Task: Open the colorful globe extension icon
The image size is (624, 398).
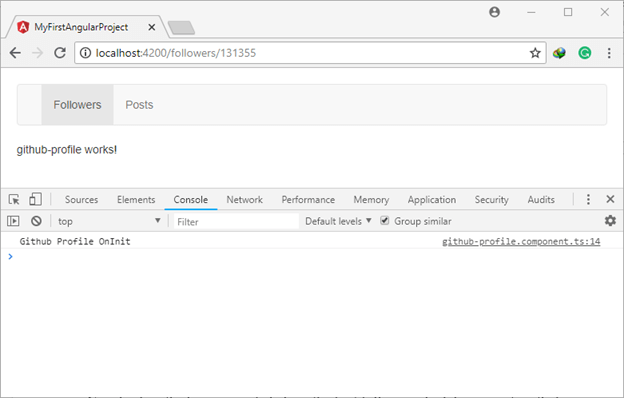Action: coord(559,53)
